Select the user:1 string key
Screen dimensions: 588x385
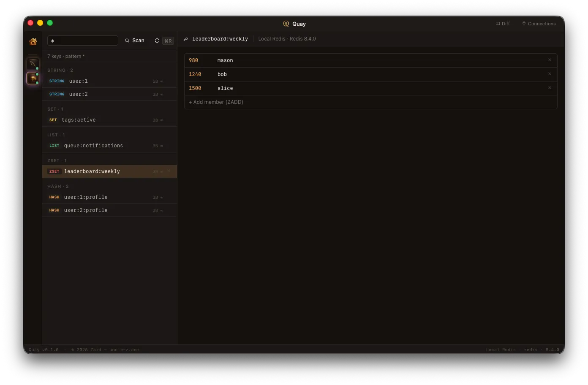tap(109, 81)
